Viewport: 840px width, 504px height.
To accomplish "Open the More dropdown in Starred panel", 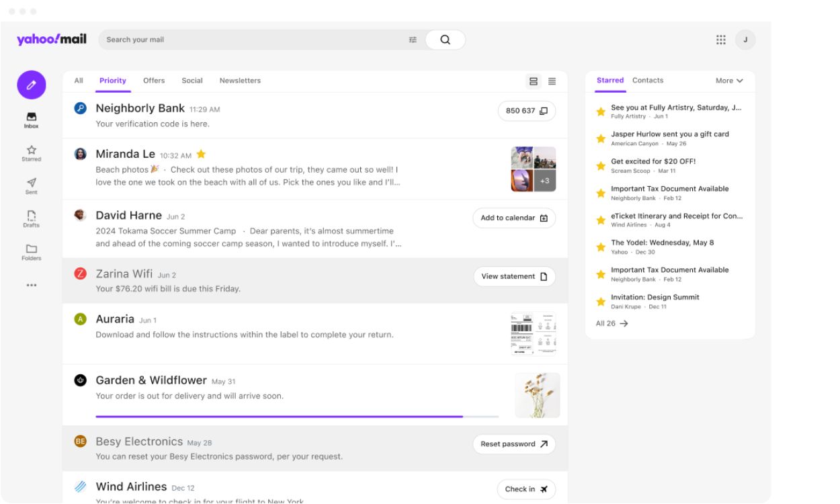I will 729,80.
